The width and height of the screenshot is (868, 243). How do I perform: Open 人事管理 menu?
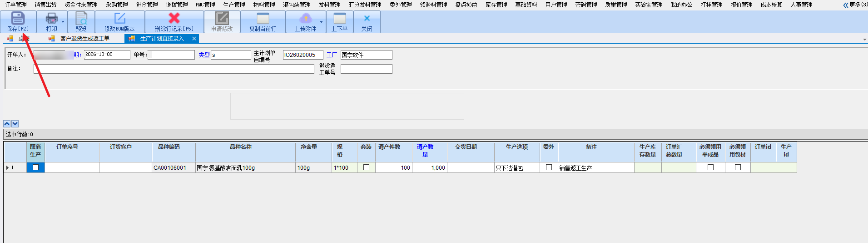[x=802, y=5]
